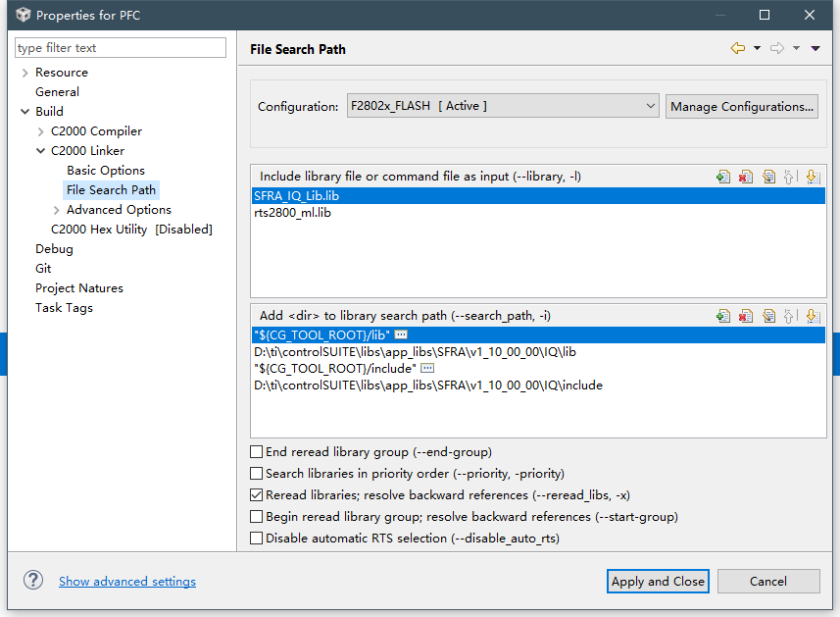Screen dimensions: 840x617
Task: Uncheck Reread libraries option
Action: [257, 495]
